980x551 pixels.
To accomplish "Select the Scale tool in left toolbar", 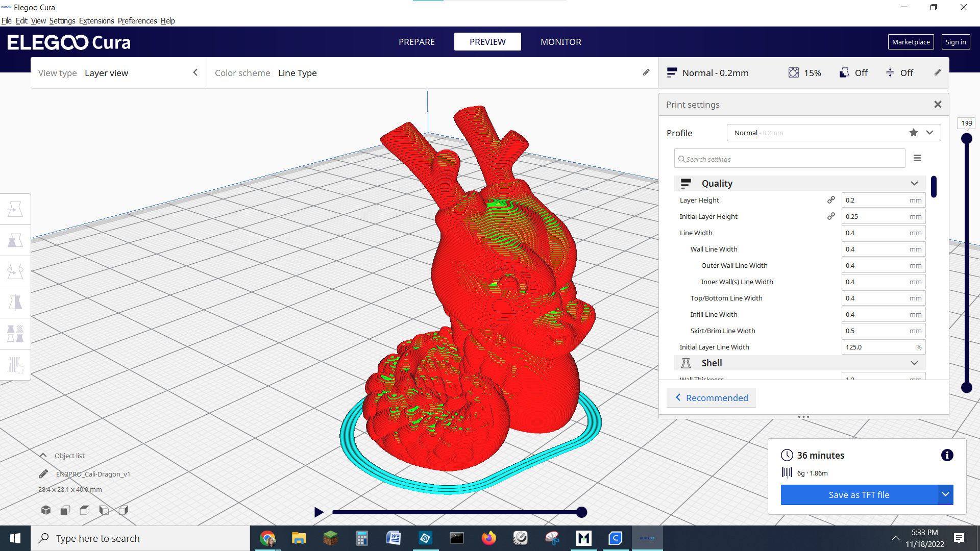I will pos(15,240).
